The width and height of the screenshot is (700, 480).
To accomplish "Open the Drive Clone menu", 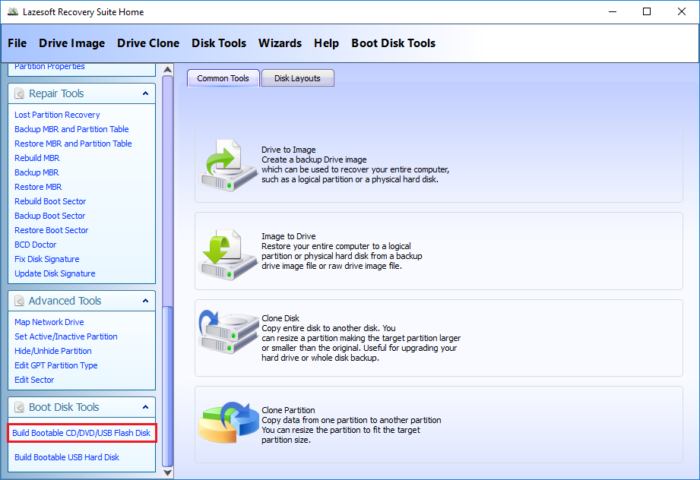I will pos(148,43).
